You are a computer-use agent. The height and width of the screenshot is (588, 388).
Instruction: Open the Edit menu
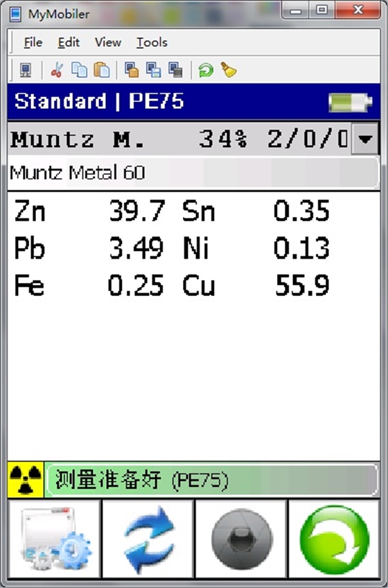pyautogui.click(x=69, y=42)
